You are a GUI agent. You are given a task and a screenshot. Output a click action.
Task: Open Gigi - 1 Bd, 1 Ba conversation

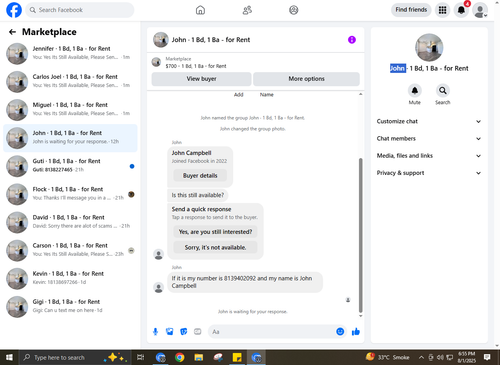[x=70, y=307]
